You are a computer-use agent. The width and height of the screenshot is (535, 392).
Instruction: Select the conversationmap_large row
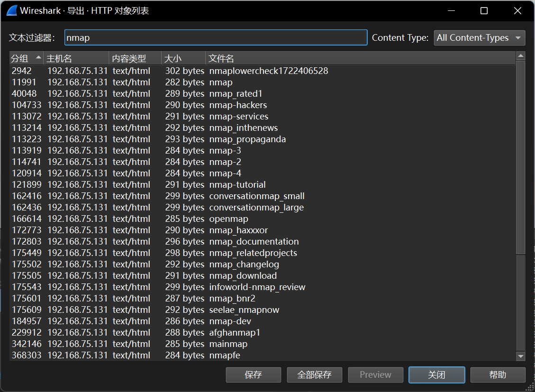tap(256, 208)
